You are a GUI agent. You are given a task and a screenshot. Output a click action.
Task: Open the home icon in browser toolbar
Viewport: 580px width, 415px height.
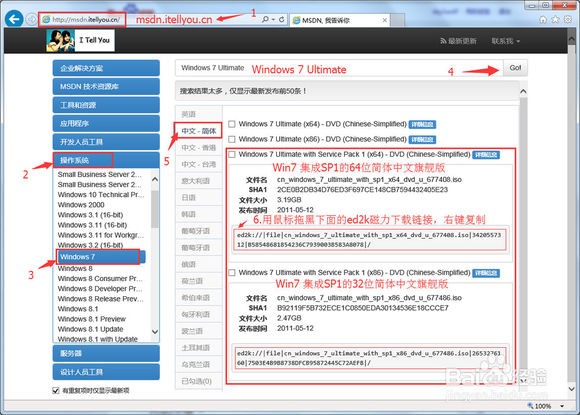pos(543,20)
